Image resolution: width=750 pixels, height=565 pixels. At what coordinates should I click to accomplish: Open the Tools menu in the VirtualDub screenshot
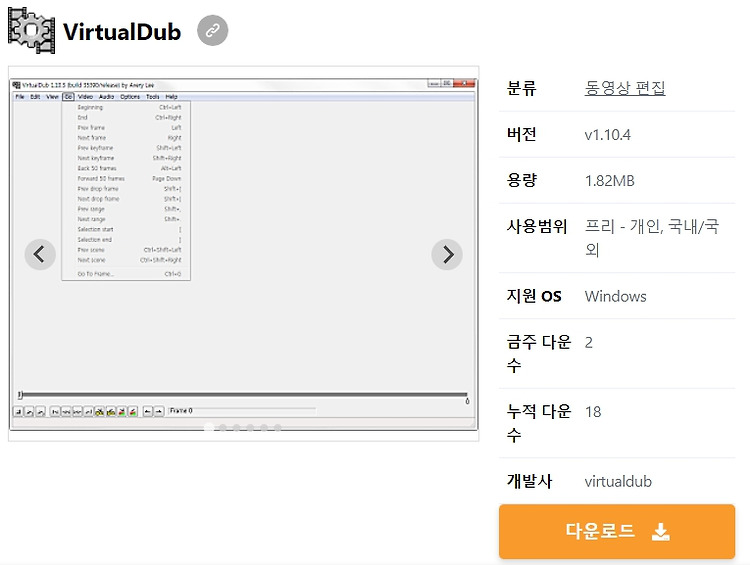coord(153,97)
